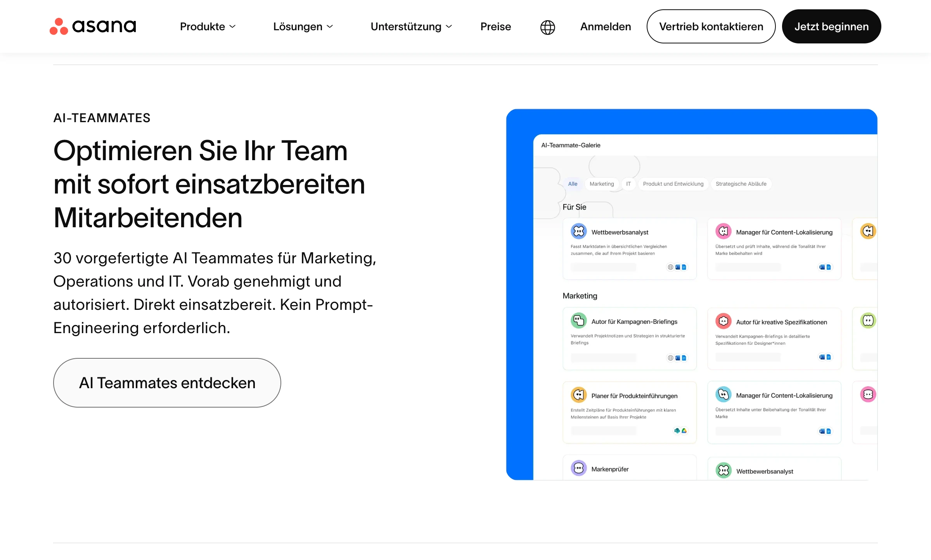The image size is (931, 560).
Task: Select the Marketing filter tab
Action: coord(602,184)
